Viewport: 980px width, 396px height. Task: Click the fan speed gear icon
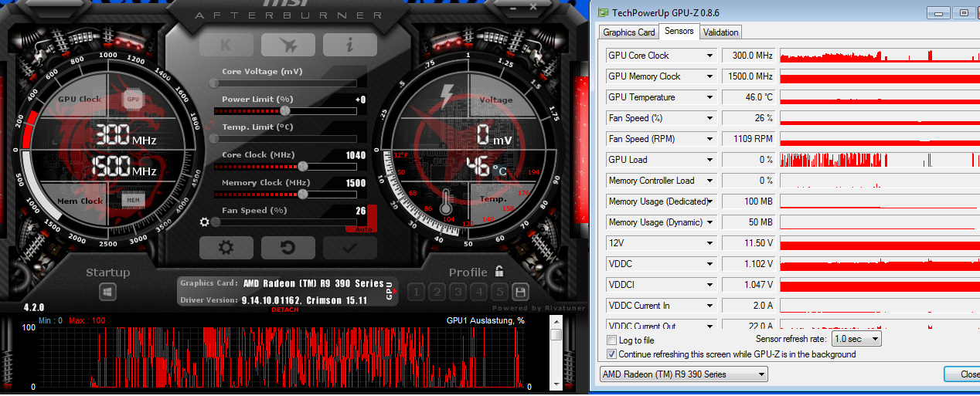205,222
